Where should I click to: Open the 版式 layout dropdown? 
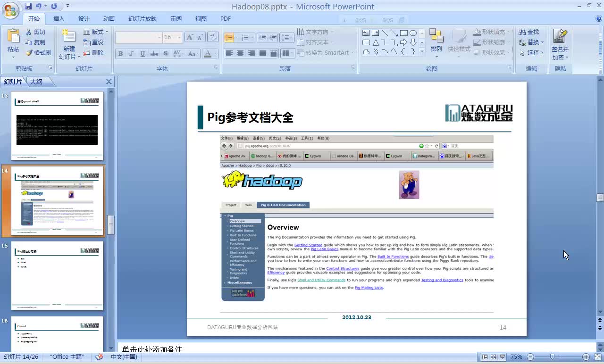point(96,32)
